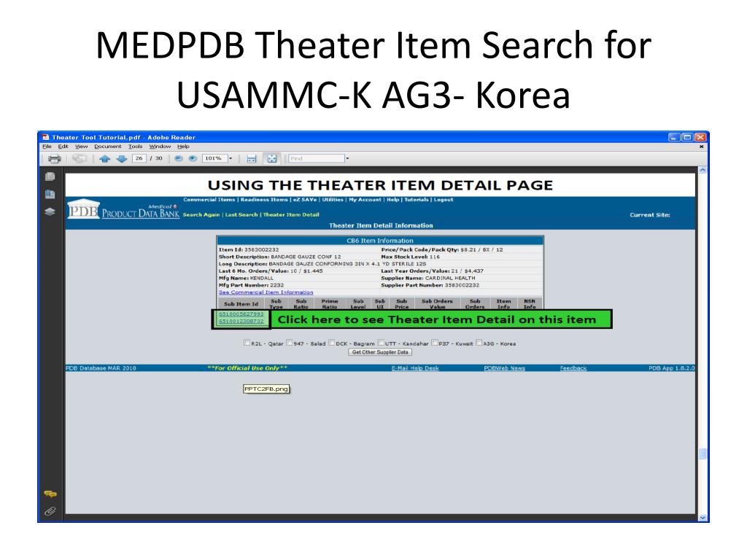Image resolution: width=747 pixels, height=560 pixels.
Task: Click the Feedback link in footer
Action: [x=573, y=368]
